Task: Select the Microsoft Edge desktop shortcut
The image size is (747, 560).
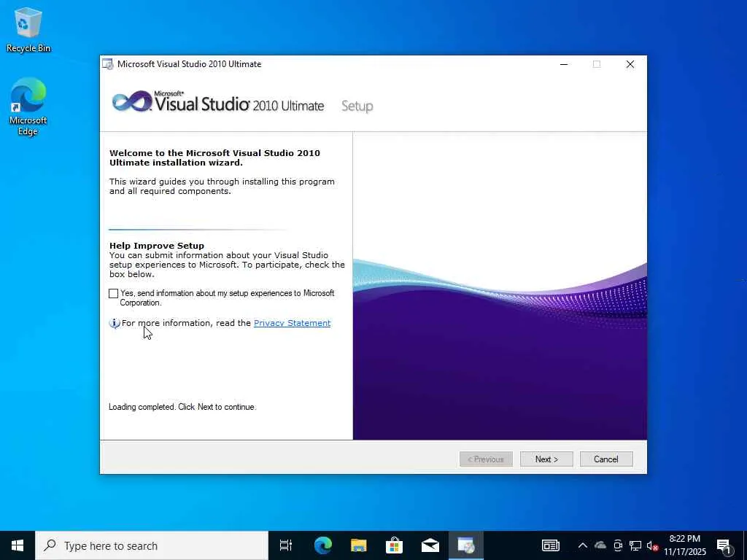Action: coord(28,106)
